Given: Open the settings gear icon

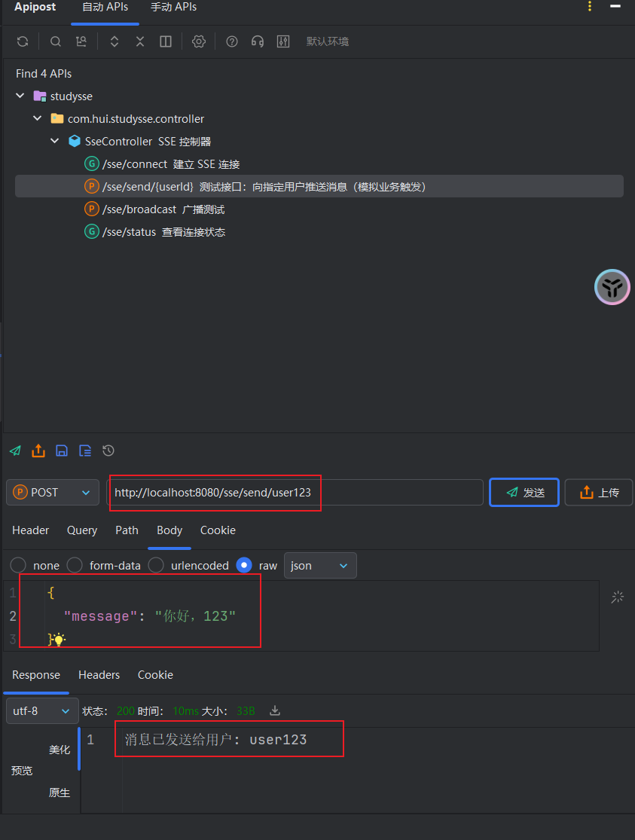Looking at the screenshot, I should tap(199, 41).
